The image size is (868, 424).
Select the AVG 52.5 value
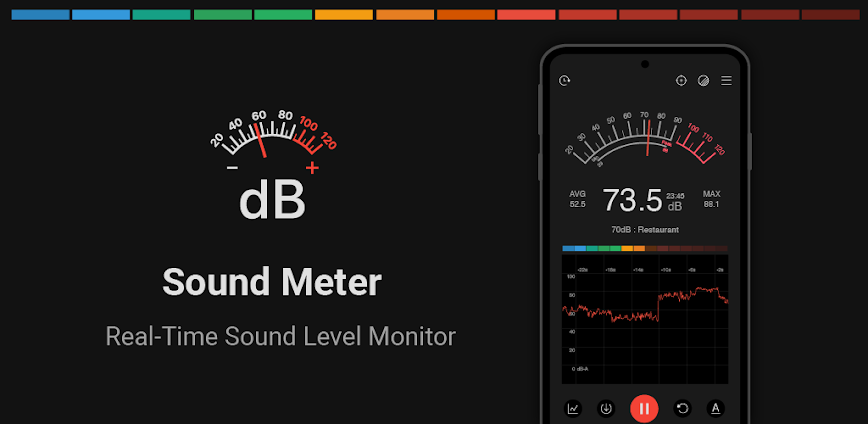pos(578,199)
